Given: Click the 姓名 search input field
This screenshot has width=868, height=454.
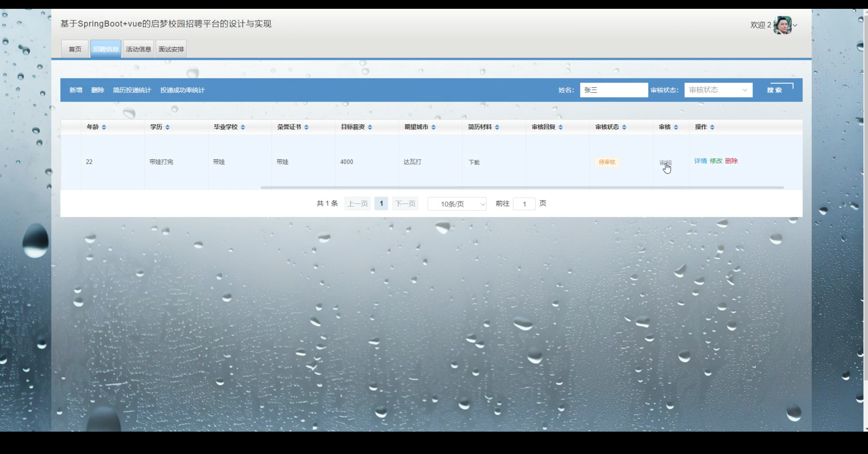Looking at the screenshot, I should pos(614,90).
